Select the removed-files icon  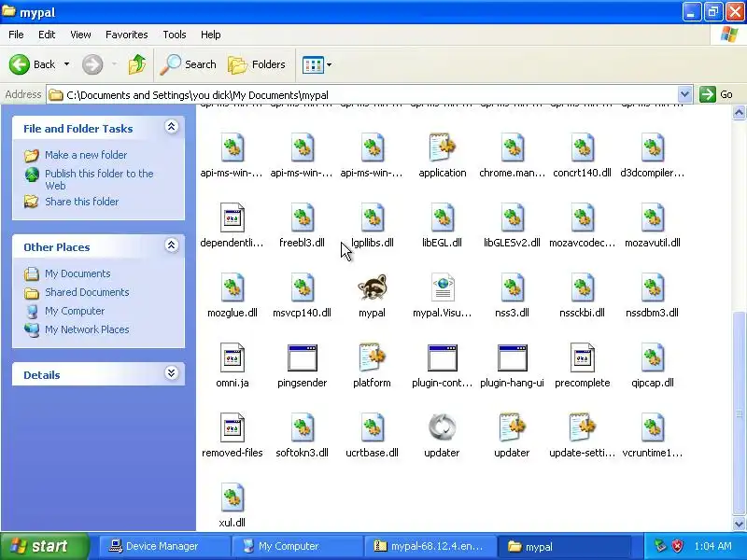[232, 427]
